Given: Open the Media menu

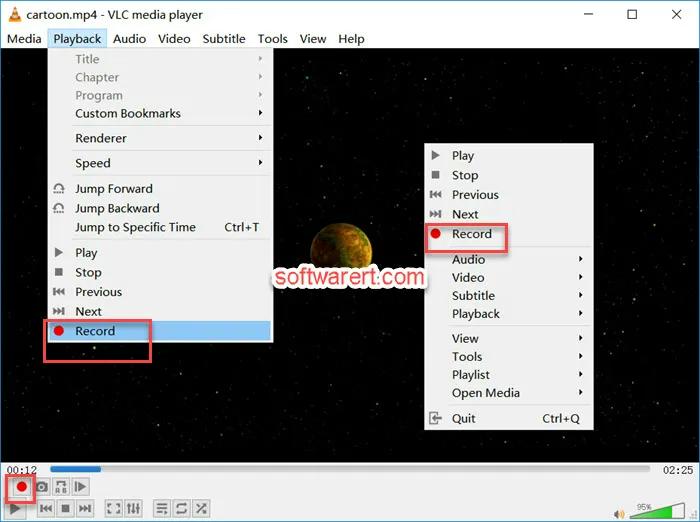Looking at the screenshot, I should point(24,39).
